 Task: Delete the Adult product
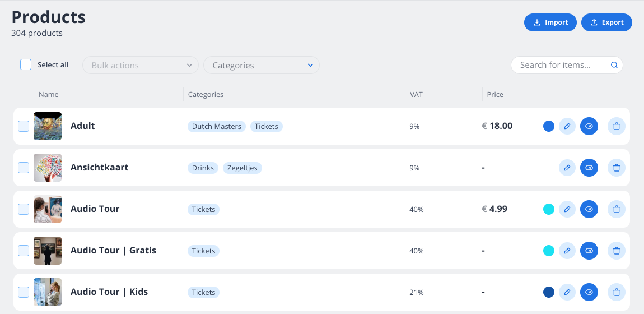(x=617, y=126)
